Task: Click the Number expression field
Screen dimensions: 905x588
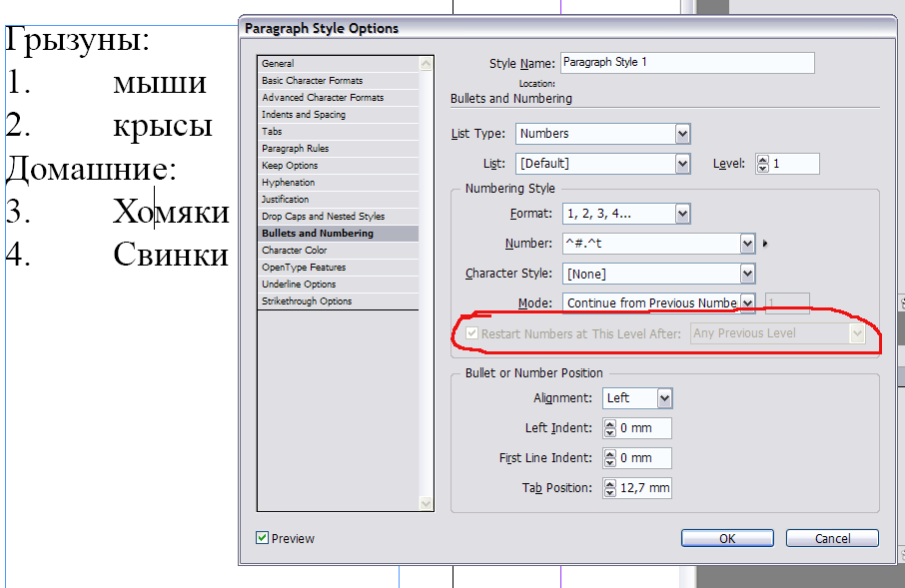Action: [651, 244]
